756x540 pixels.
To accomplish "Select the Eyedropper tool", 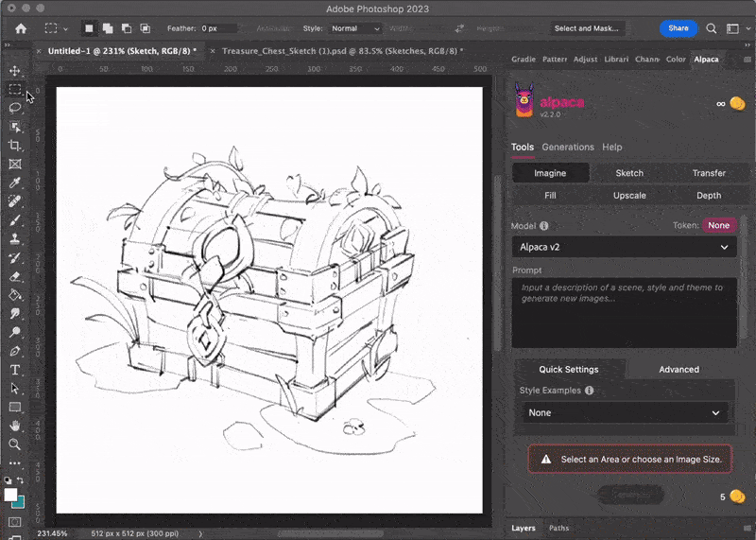I will tap(14, 183).
